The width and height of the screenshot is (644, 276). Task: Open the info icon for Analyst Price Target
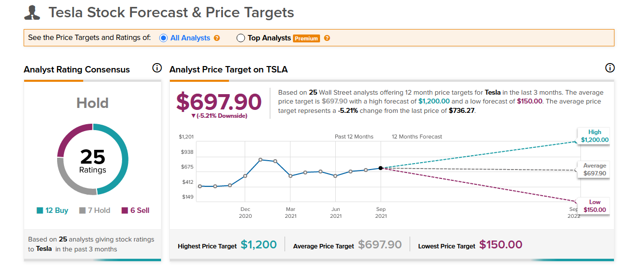(610, 68)
